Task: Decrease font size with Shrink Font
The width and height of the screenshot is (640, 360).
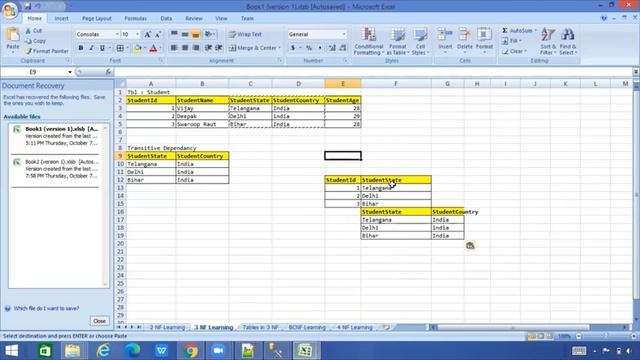Action: pos(158,34)
